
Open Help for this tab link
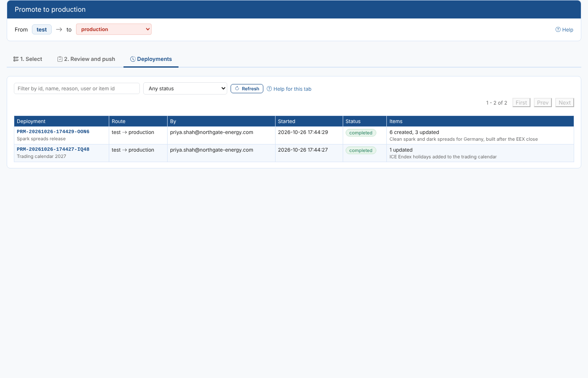pyautogui.click(x=289, y=89)
